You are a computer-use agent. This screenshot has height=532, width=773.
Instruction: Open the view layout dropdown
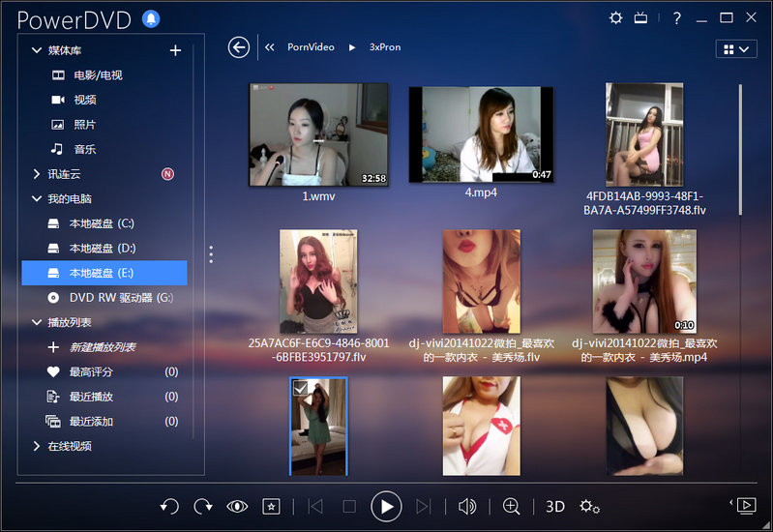735,48
